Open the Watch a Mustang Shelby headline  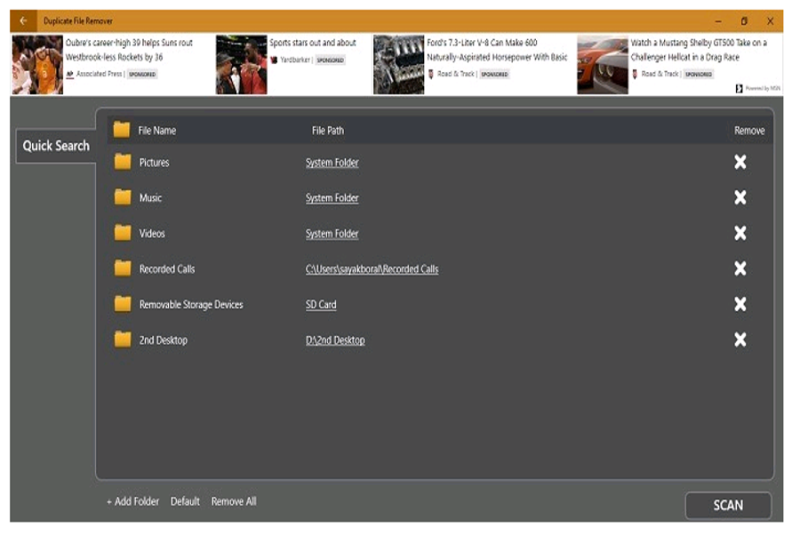click(698, 50)
